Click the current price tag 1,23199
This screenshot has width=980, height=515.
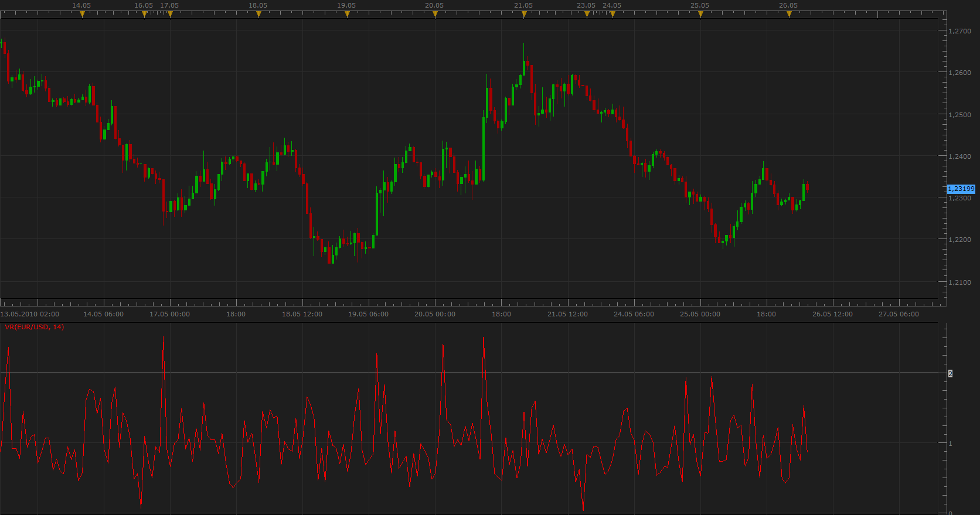pos(961,189)
